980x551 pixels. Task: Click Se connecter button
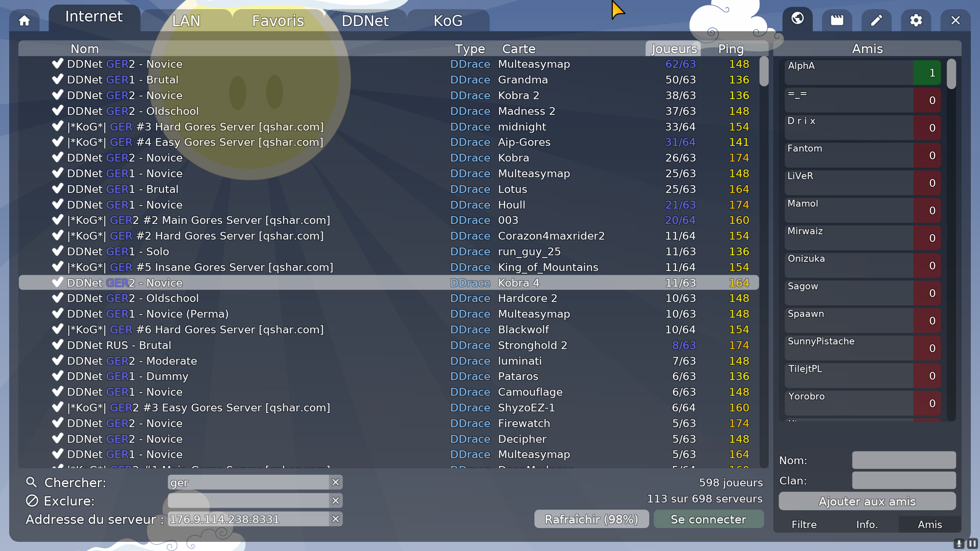point(708,519)
